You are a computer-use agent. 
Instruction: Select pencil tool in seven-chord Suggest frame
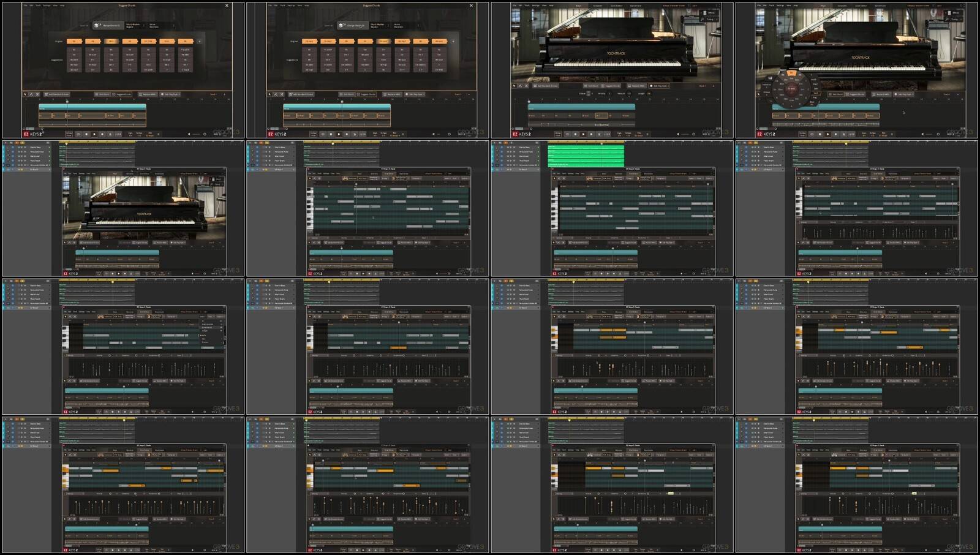pyautogui.click(x=31, y=94)
